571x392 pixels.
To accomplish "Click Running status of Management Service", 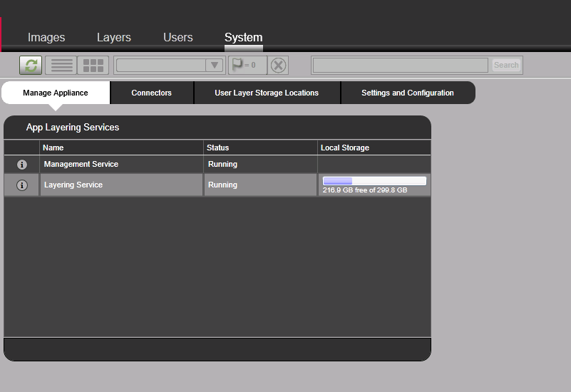I will (x=222, y=164).
